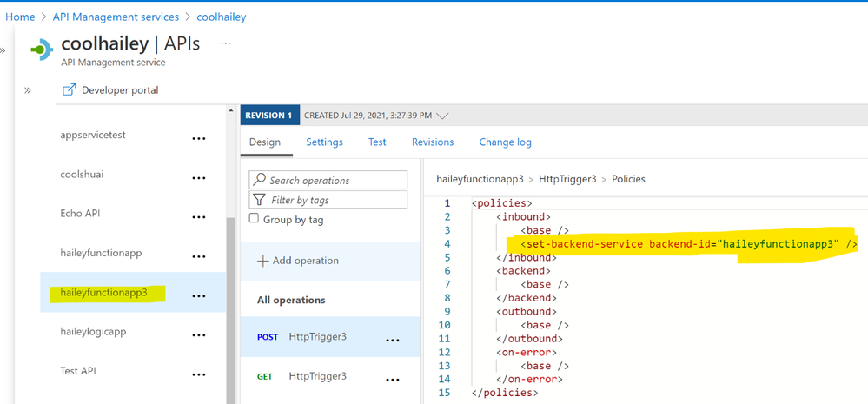
Task: Click the API list vertical scrollbar thumb
Action: pos(231,310)
